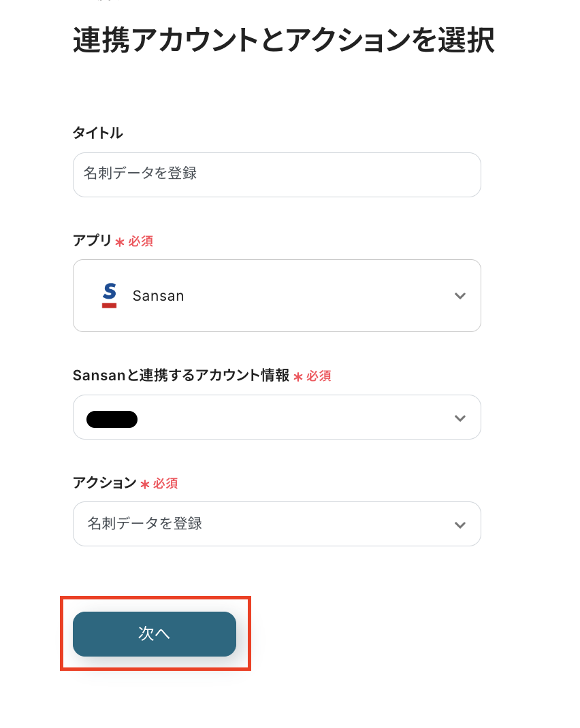The width and height of the screenshot is (580, 728).
Task: Click the 必須 marker beside アクション
Action: pos(165,484)
